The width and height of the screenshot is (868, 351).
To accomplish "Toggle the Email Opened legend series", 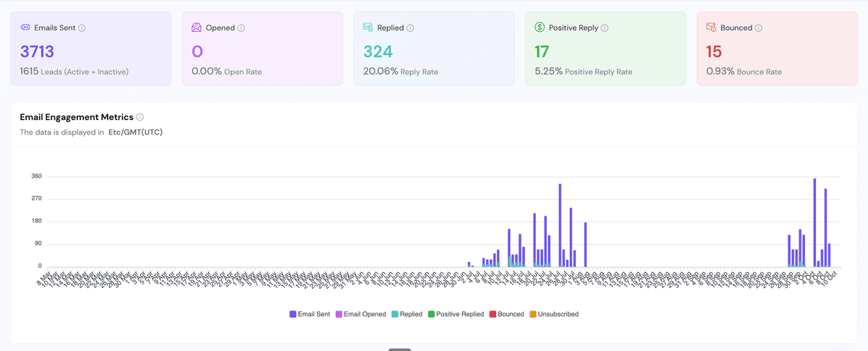I will pos(360,314).
